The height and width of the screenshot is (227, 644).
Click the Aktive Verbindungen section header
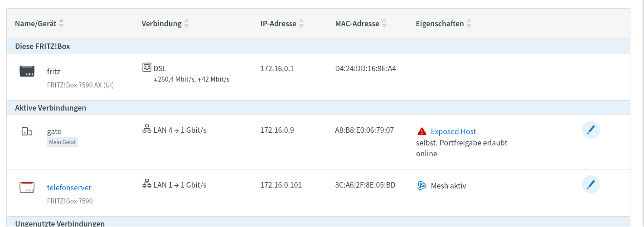pyautogui.click(x=50, y=108)
